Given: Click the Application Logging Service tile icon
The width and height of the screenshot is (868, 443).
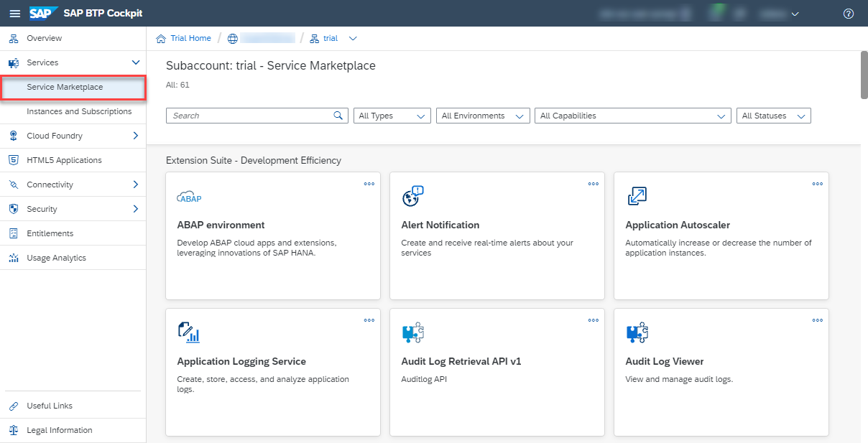Looking at the screenshot, I should pyautogui.click(x=188, y=332).
